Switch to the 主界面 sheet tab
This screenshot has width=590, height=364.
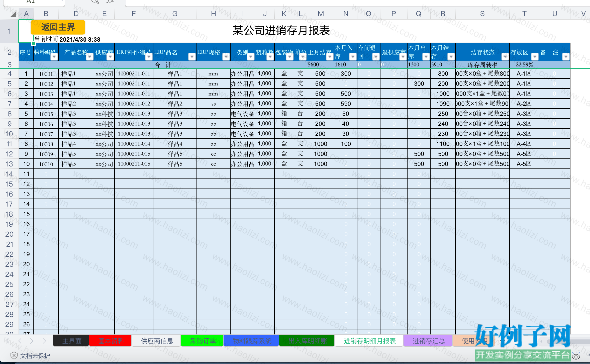point(71,341)
